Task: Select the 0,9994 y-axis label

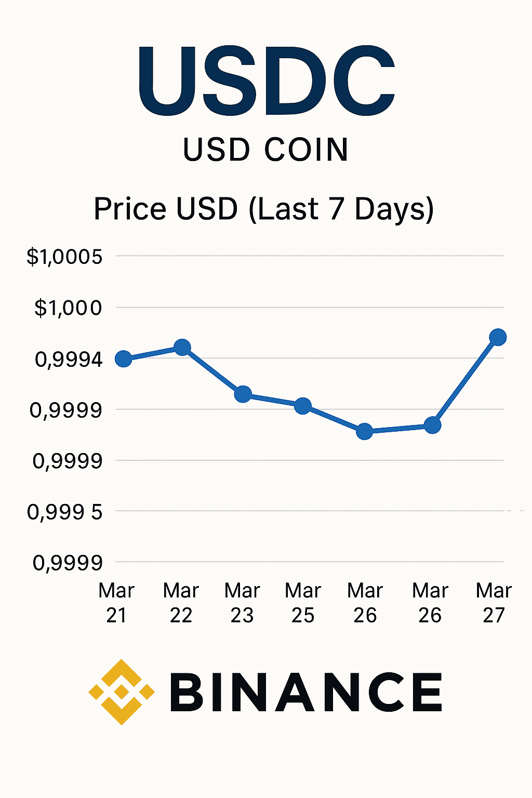Action: (x=69, y=359)
